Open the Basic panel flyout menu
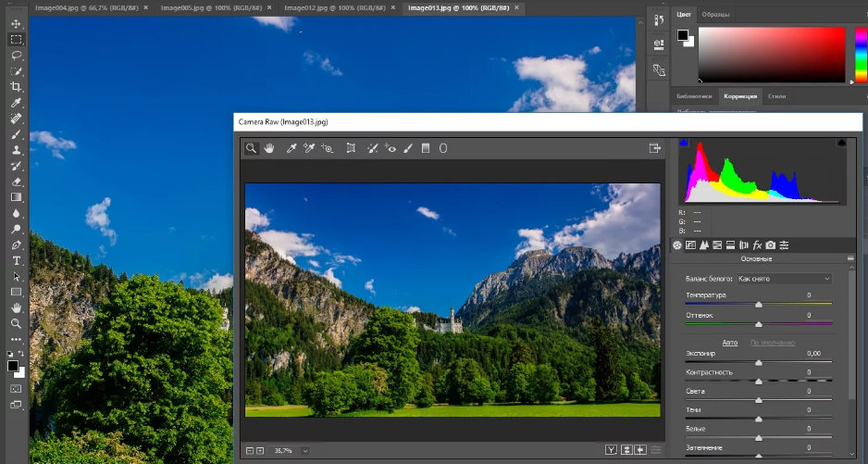This screenshot has width=868, height=464. click(850, 259)
